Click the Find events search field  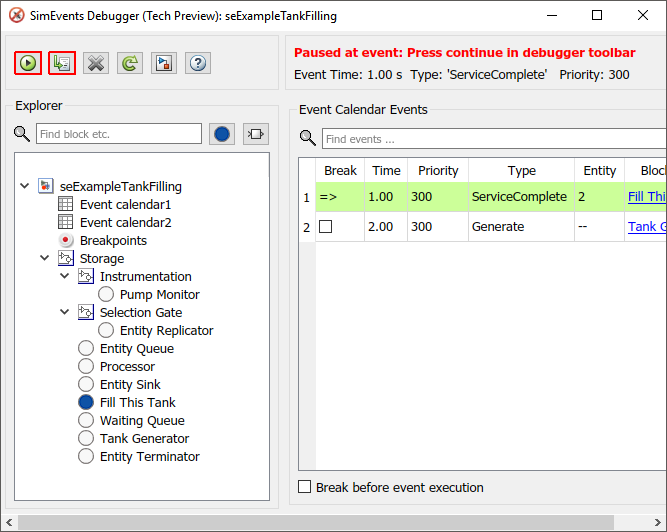point(494,139)
